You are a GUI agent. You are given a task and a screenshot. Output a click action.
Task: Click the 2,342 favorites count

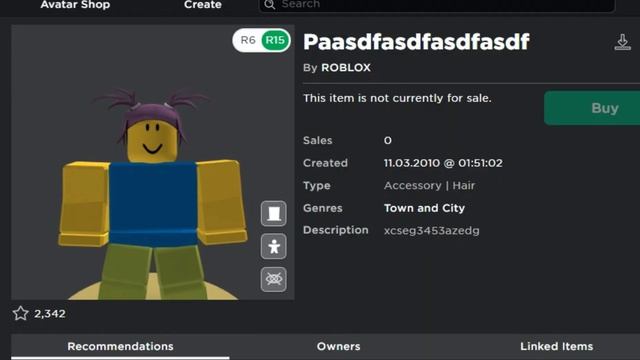coord(50,313)
